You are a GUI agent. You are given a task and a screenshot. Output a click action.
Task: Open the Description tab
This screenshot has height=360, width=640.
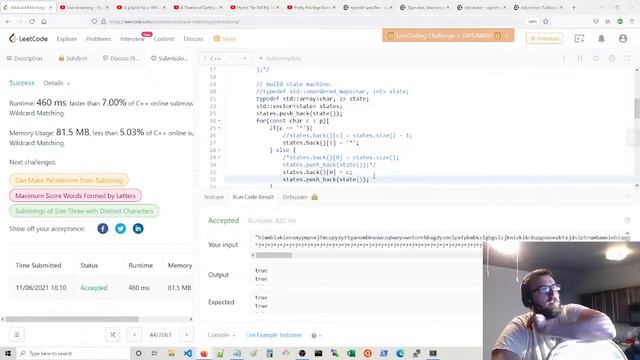(x=24, y=58)
